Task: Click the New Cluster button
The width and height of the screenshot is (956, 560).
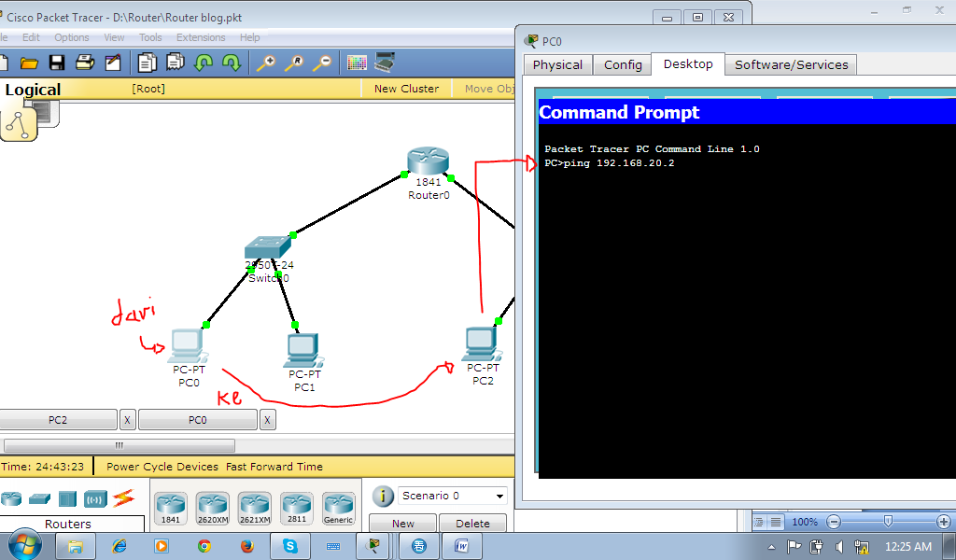Action: point(405,88)
